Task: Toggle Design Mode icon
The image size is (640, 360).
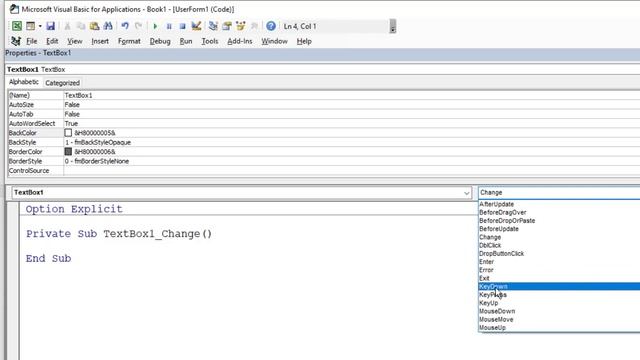Action: [196, 26]
